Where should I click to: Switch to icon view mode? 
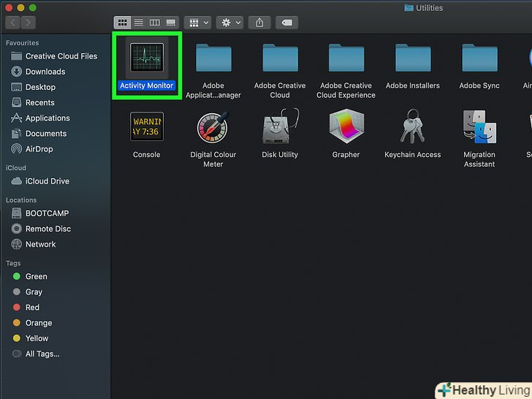point(122,23)
